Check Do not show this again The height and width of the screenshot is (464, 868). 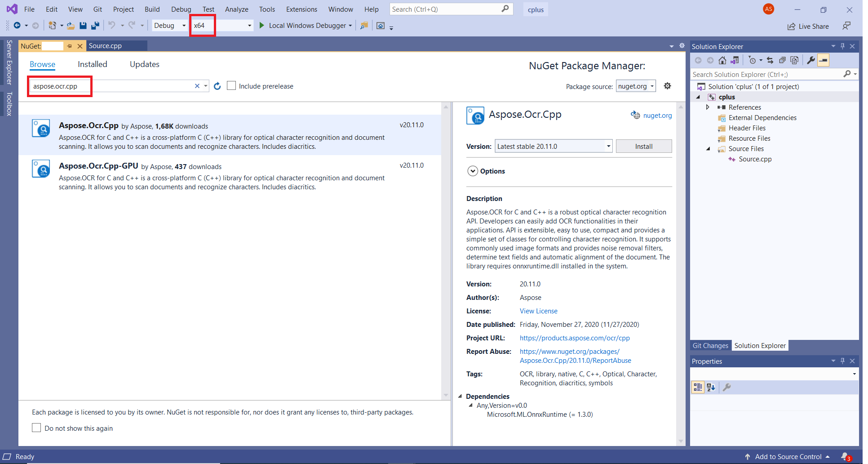(x=36, y=428)
